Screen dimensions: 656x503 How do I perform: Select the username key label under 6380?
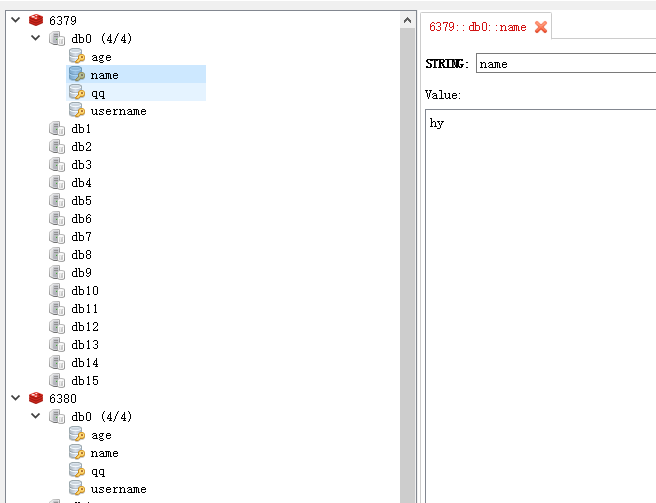point(118,489)
